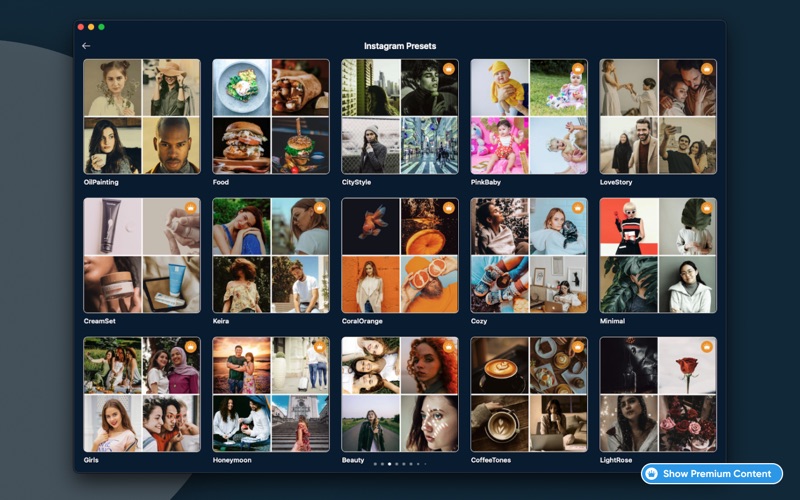Click the "Cozy" label
This screenshot has width=800, height=500.
pyautogui.click(x=479, y=321)
